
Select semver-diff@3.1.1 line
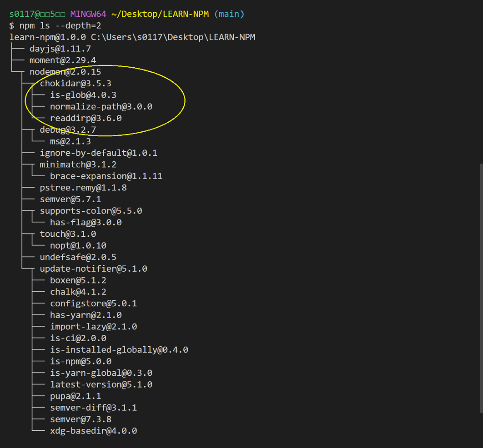click(93, 408)
